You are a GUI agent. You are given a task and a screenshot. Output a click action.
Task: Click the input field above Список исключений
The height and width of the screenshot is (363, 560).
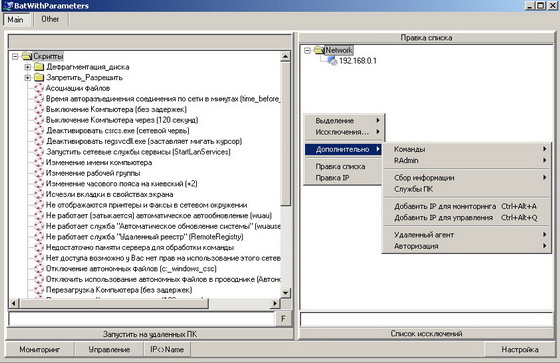tap(426, 319)
